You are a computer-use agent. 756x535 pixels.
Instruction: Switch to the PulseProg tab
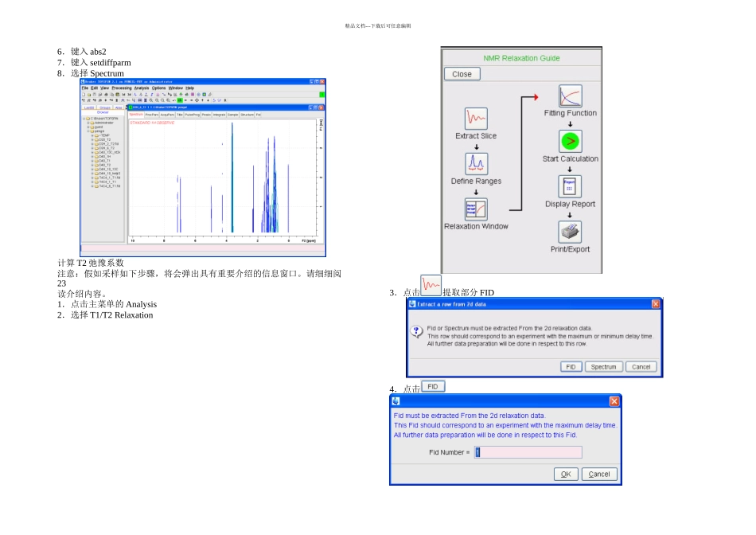coord(193,115)
